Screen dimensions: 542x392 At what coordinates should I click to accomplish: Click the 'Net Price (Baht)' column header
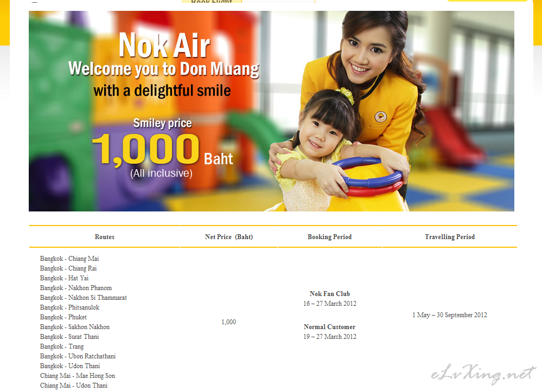pos(229,237)
